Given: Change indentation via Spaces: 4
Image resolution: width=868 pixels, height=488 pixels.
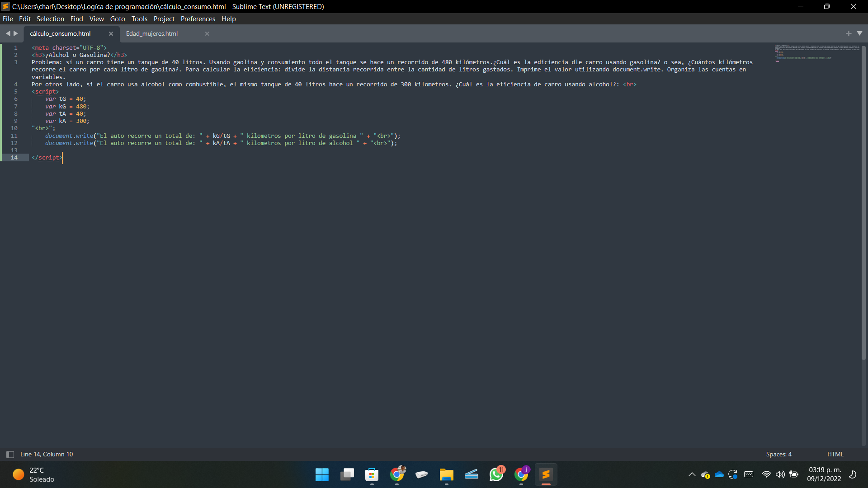Looking at the screenshot, I should click(778, 455).
